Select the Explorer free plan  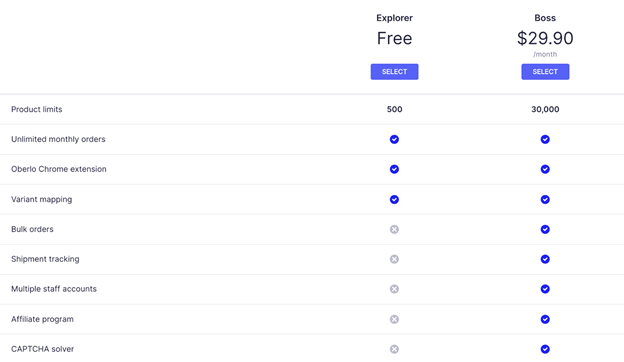coord(394,72)
